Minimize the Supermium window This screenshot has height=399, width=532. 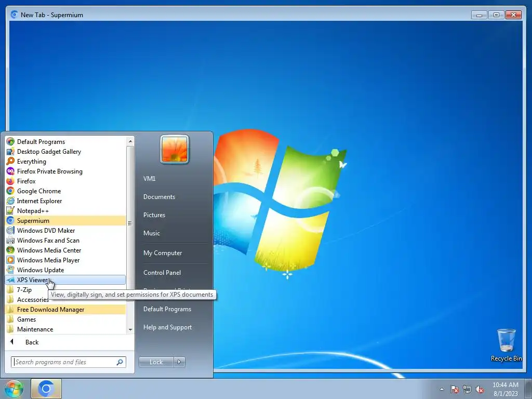[479, 15]
